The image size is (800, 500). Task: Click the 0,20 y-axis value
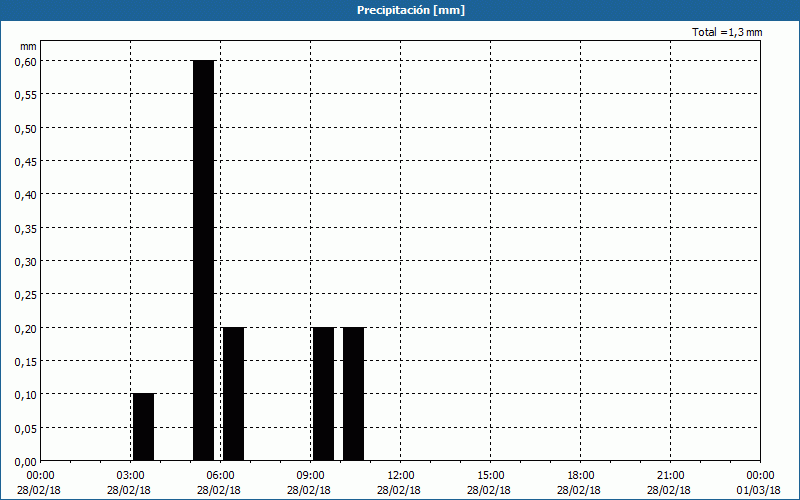click(x=26, y=329)
